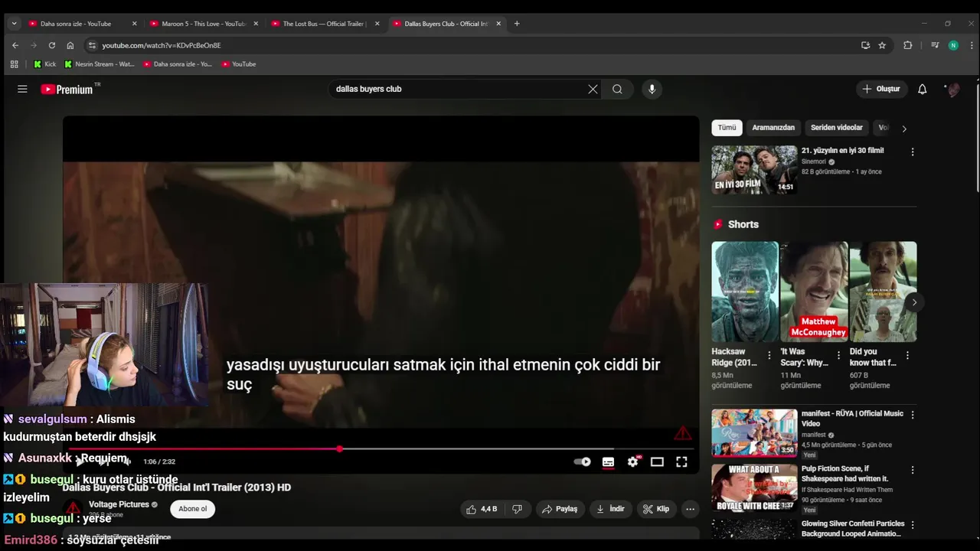Image resolution: width=980 pixels, height=551 pixels.
Task: Select the Aramanızdan filter chip
Action: point(773,128)
